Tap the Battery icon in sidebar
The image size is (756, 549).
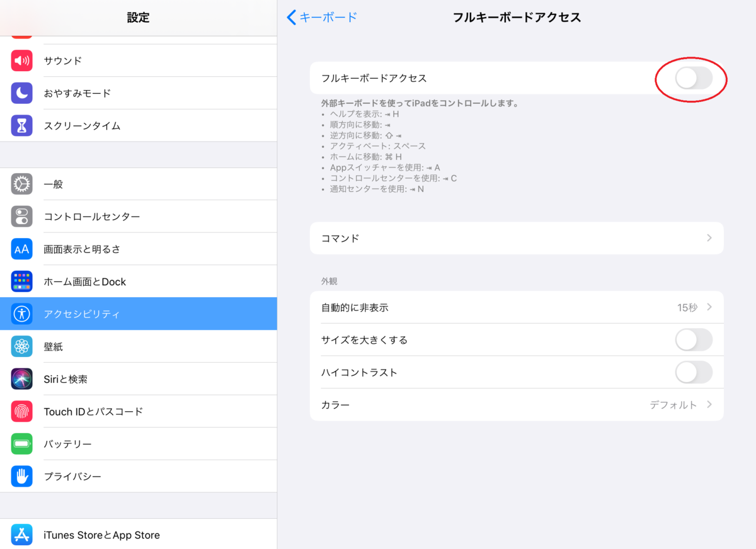[x=21, y=444]
